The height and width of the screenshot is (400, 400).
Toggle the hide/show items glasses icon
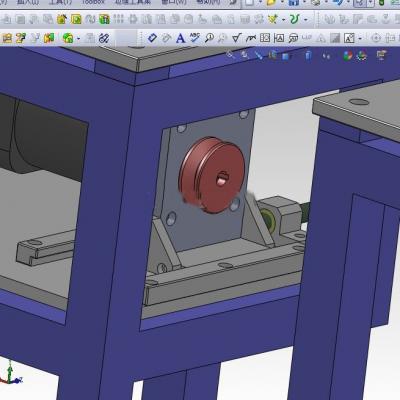(x=326, y=56)
